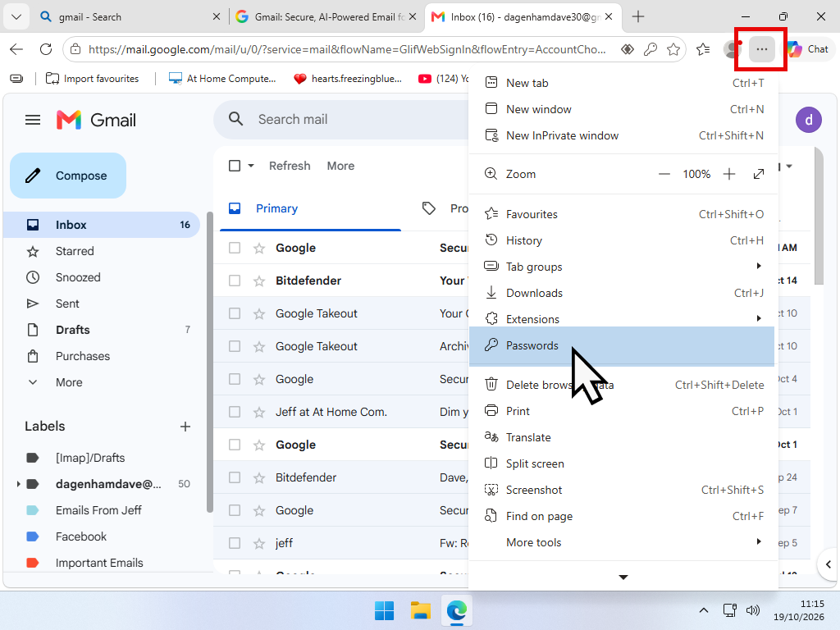This screenshot has height=630, width=840.
Task: Expand the dagenhamdave@ label tree
Action: [18, 484]
